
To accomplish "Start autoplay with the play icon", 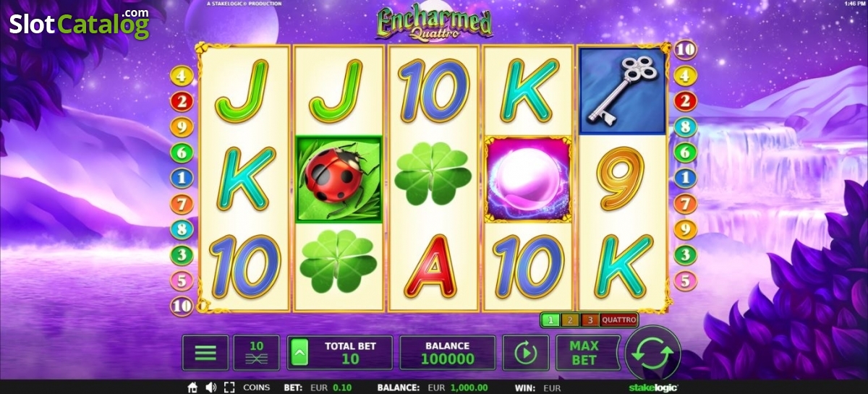I will click(x=526, y=353).
